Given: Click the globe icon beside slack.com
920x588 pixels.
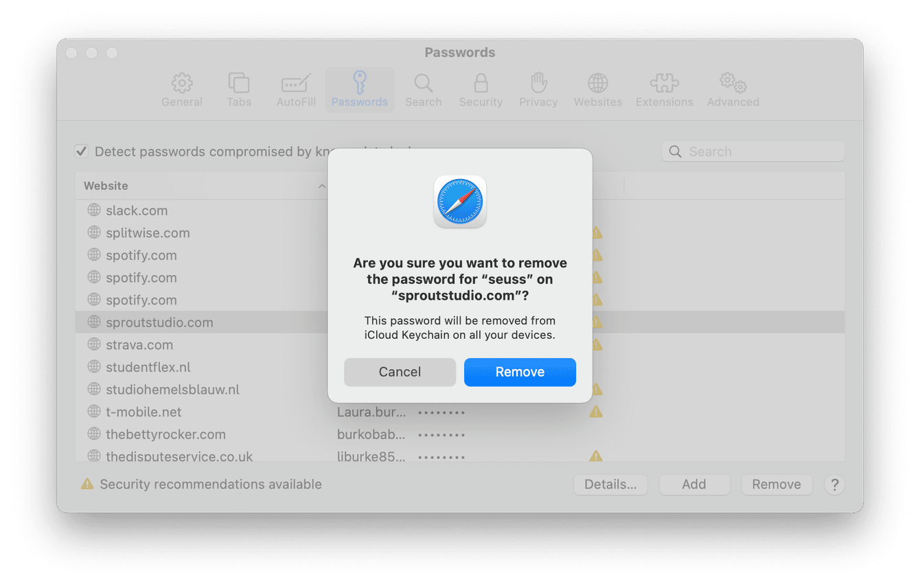Looking at the screenshot, I should 93,209.
